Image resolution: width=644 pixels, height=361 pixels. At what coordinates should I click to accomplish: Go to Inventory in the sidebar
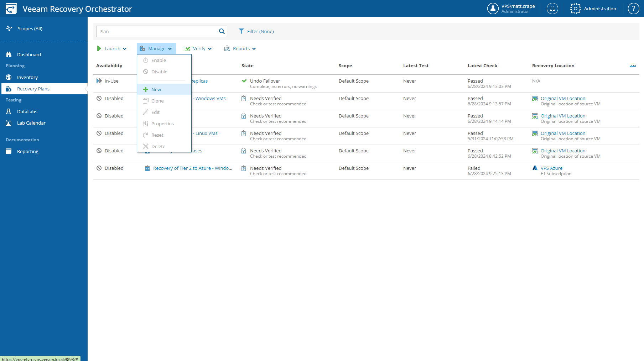(x=27, y=77)
